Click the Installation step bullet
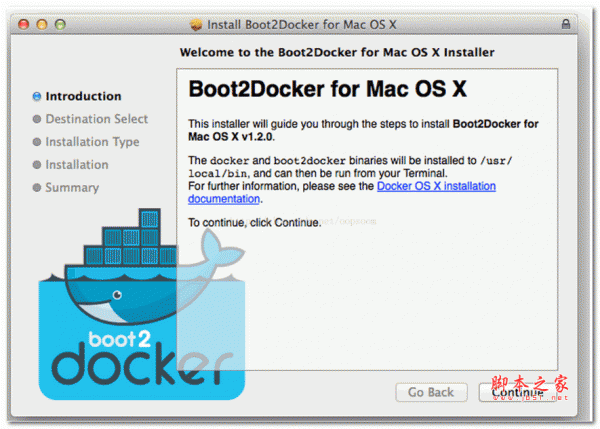This screenshot has width=600, height=429. pos(37,165)
